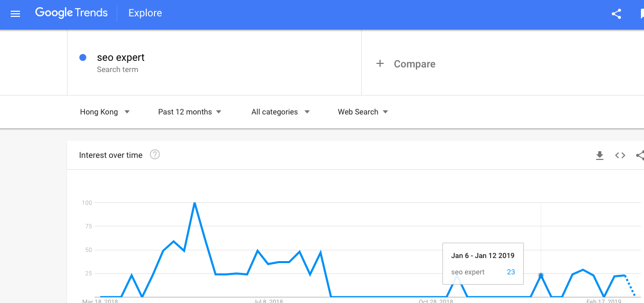
Task: Open the hamburger navigation menu
Action: [x=15, y=14]
